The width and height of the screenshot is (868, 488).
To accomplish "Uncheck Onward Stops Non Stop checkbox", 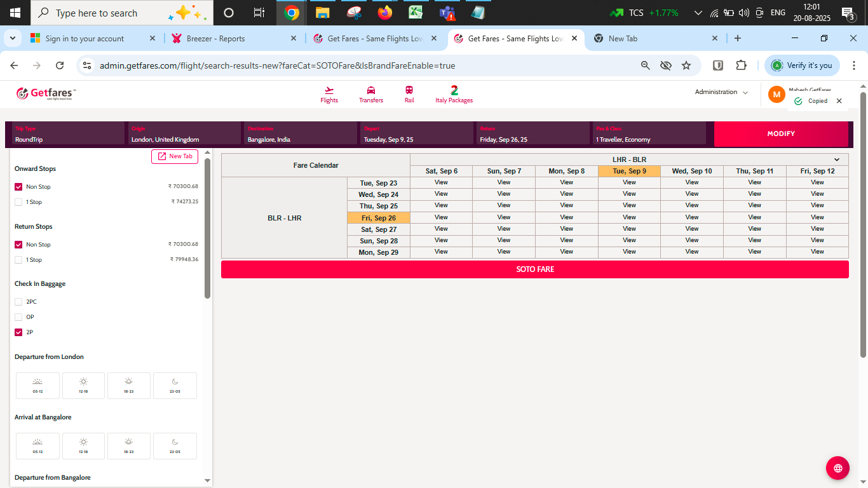I will (18, 187).
